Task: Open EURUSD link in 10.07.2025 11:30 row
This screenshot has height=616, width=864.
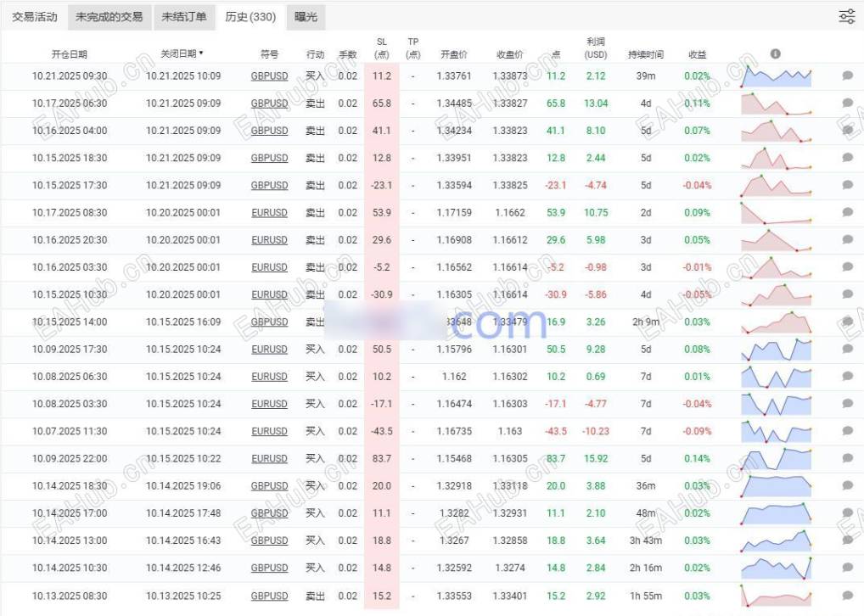Action: point(269,431)
